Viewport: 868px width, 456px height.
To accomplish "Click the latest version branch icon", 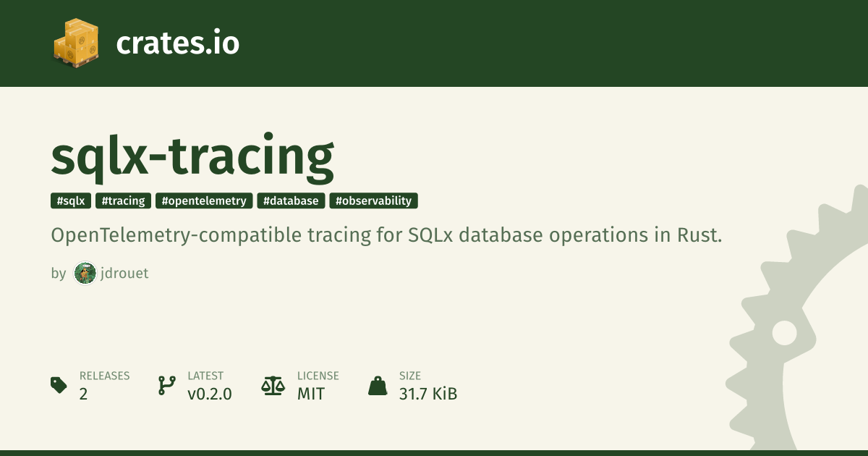I will coord(166,385).
